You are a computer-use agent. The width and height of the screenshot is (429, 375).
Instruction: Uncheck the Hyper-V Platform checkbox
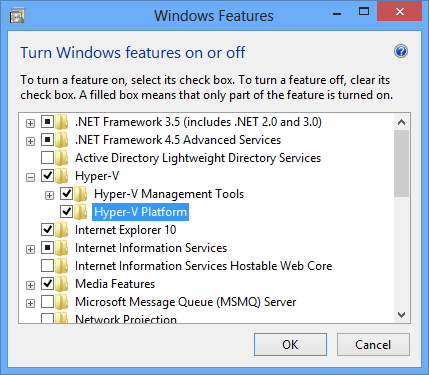pos(66,212)
